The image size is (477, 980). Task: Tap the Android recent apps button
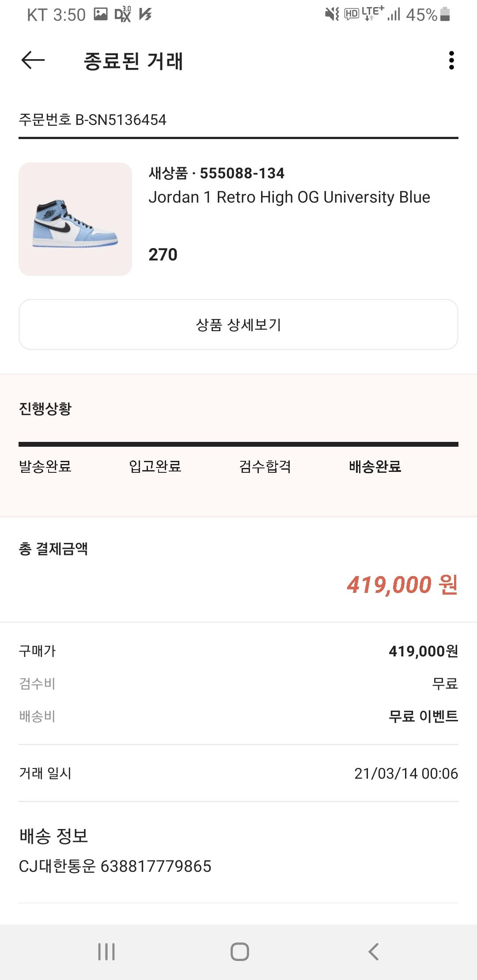[106, 951]
